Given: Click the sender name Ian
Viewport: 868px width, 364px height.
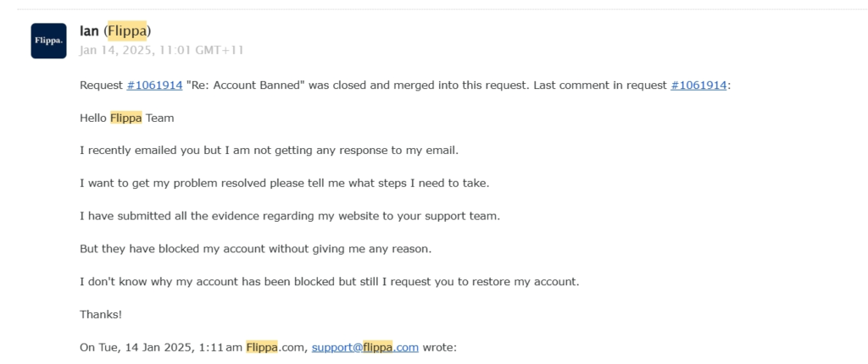Looking at the screenshot, I should click(89, 31).
